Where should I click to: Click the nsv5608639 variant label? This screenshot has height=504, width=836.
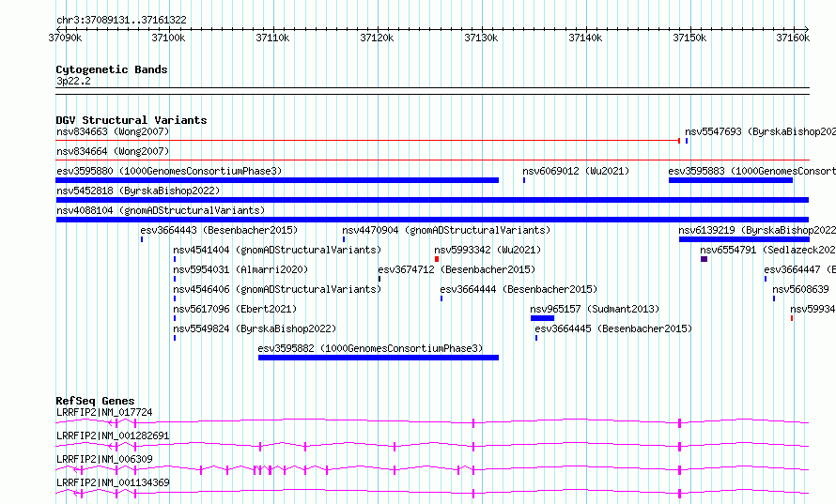(801, 289)
